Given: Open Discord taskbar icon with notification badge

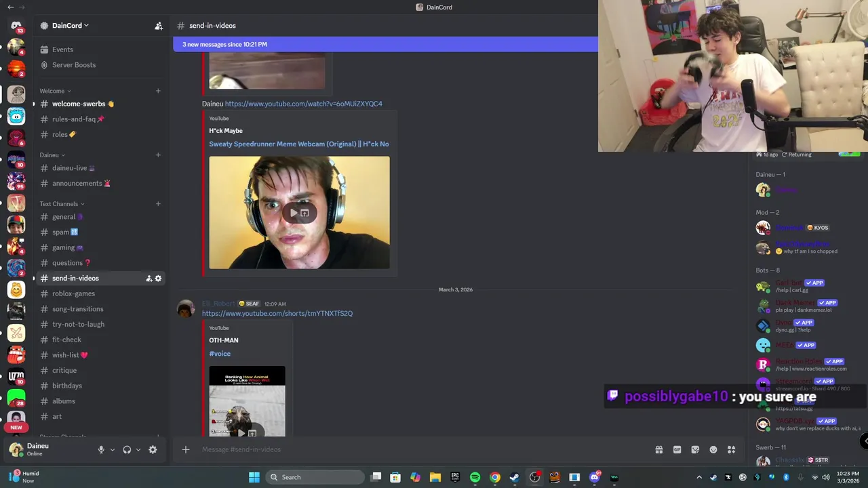Looking at the screenshot, I should click(x=595, y=477).
